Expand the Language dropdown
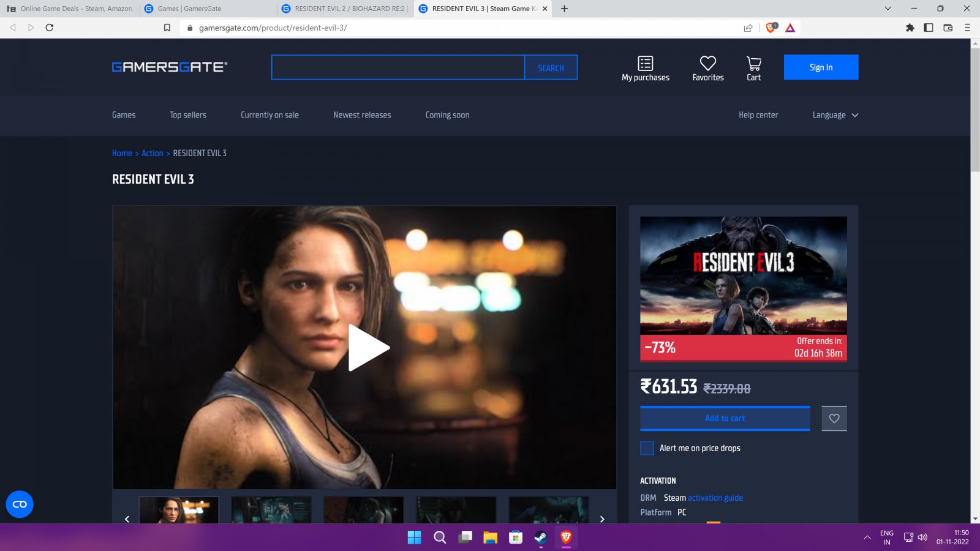This screenshot has height=551, width=980. (x=835, y=115)
